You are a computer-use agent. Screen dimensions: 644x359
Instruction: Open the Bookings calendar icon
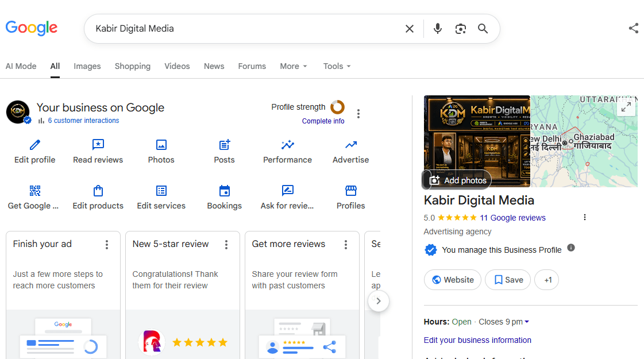tap(225, 191)
